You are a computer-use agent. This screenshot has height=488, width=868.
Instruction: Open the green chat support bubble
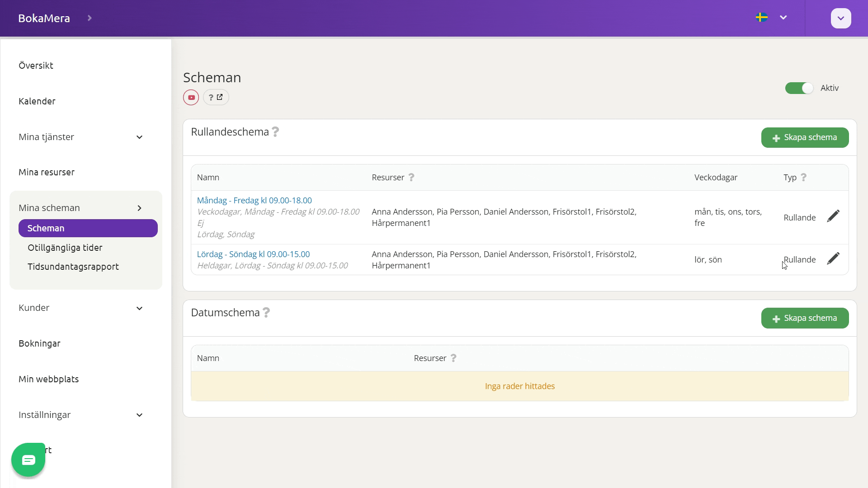[28, 460]
